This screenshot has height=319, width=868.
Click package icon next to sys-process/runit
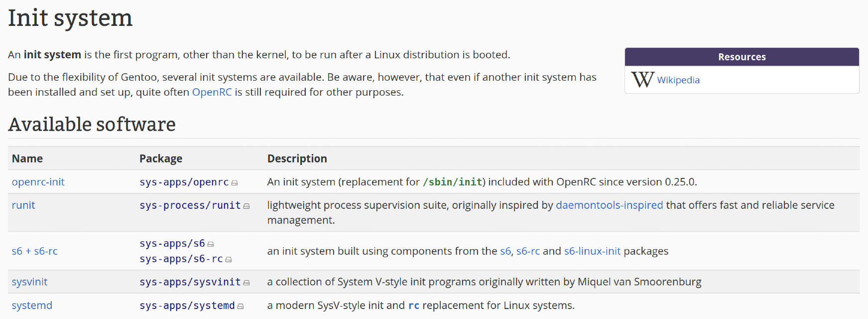tap(247, 206)
